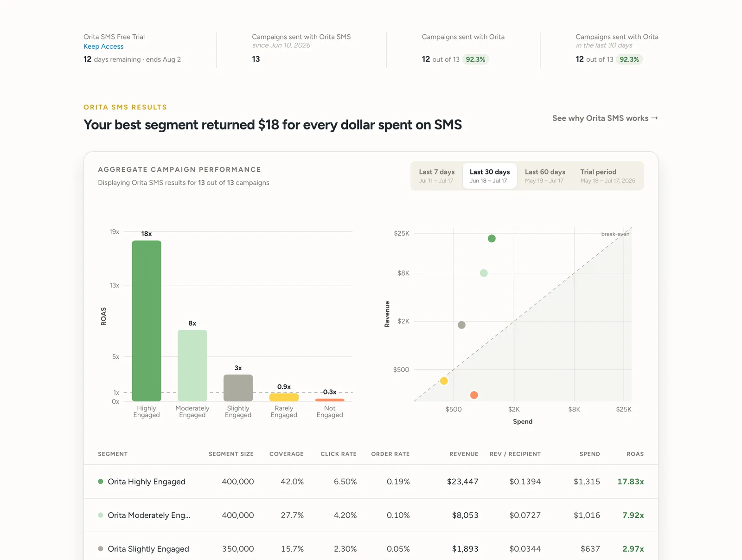Open the Keep Access link
Viewport: 742px width, 560px height.
(x=103, y=46)
